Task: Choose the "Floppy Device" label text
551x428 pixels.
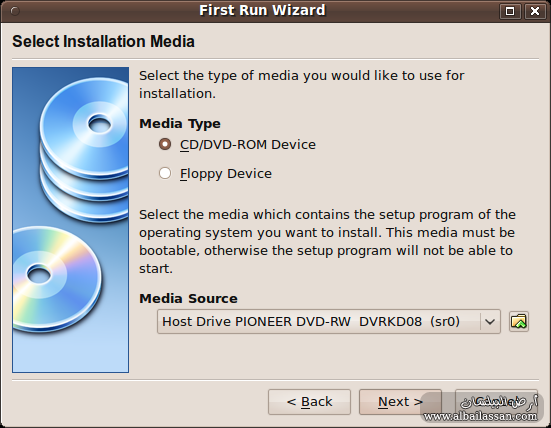Action: pyautogui.click(x=226, y=174)
